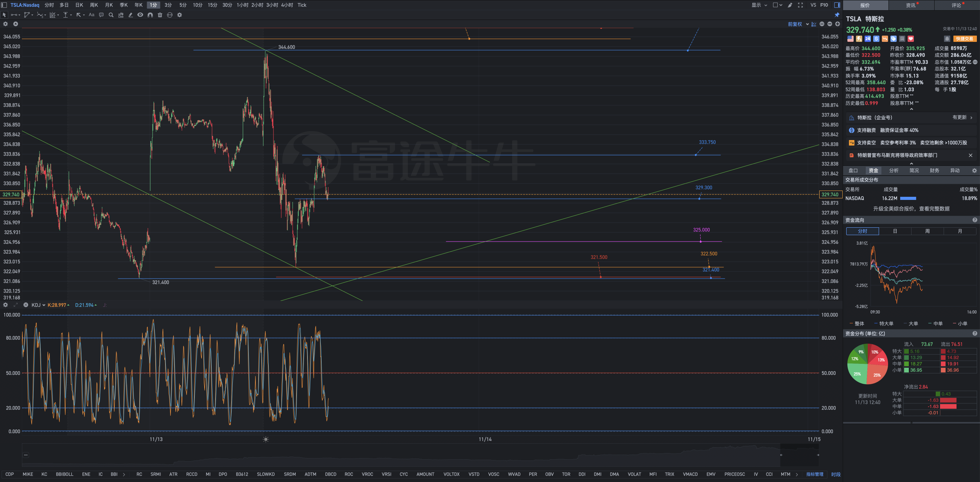The height and width of the screenshot is (482, 980).
Task: Enter fullscreen chart mode
Action: click(x=800, y=5)
